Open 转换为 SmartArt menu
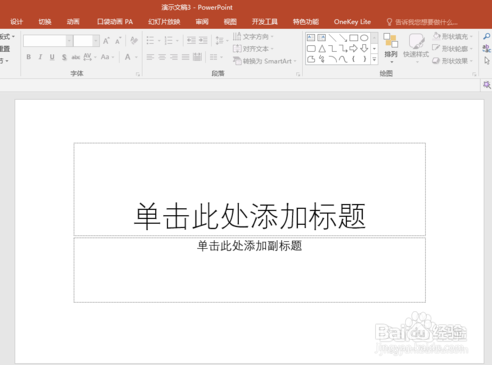The image size is (492, 365). click(x=265, y=61)
